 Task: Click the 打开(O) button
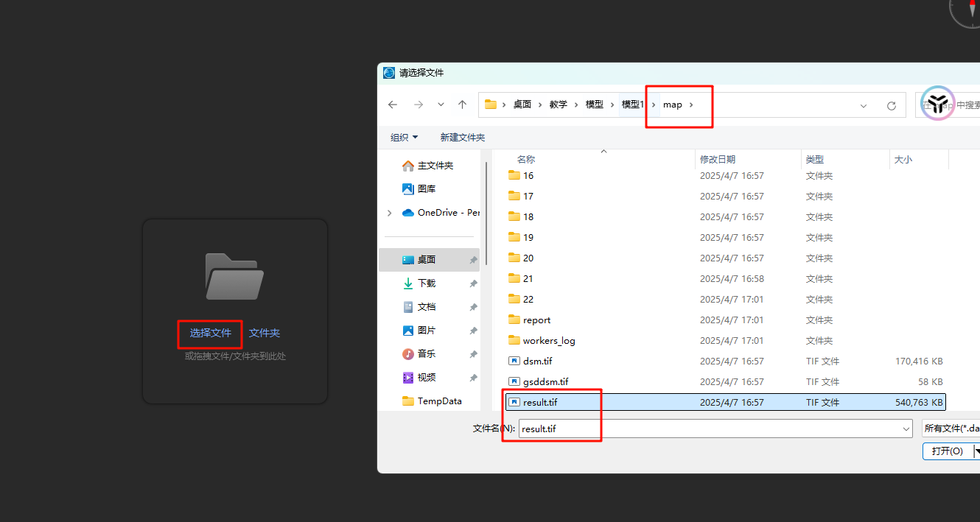tap(947, 451)
